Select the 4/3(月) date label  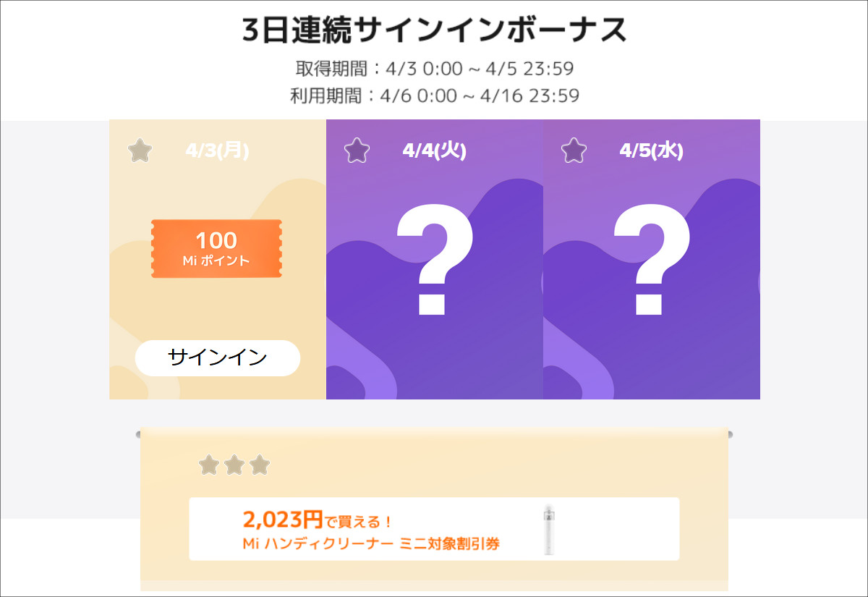pos(217,151)
